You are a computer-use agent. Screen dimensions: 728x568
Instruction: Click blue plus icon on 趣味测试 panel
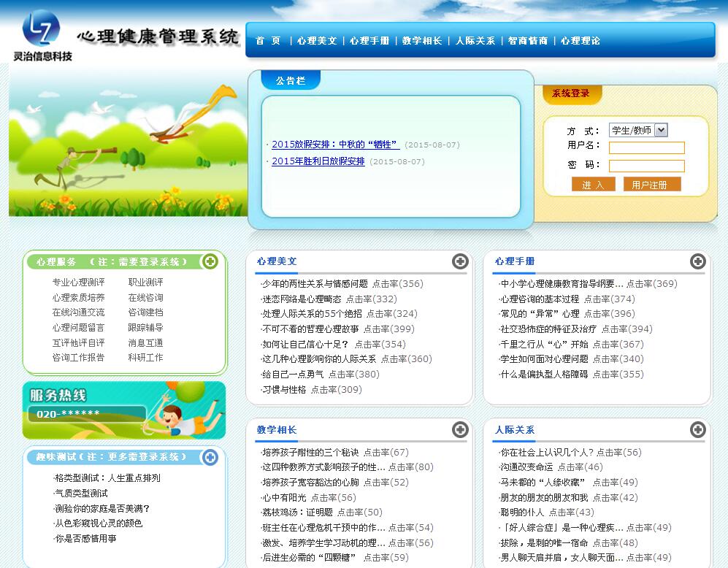pyautogui.click(x=210, y=458)
